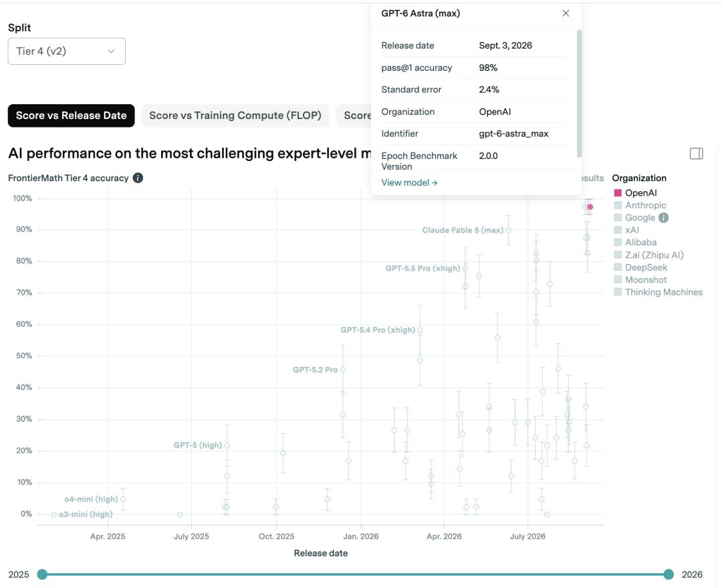Open the View model link
The height and width of the screenshot is (588, 722).
point(409,182)
